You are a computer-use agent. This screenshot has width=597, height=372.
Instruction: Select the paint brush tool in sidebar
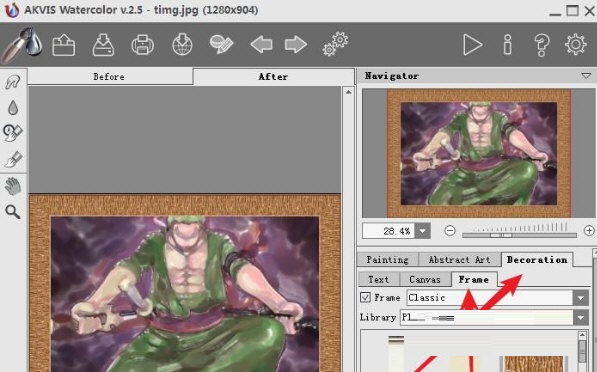pyautogui.click(x=13, y=159)
